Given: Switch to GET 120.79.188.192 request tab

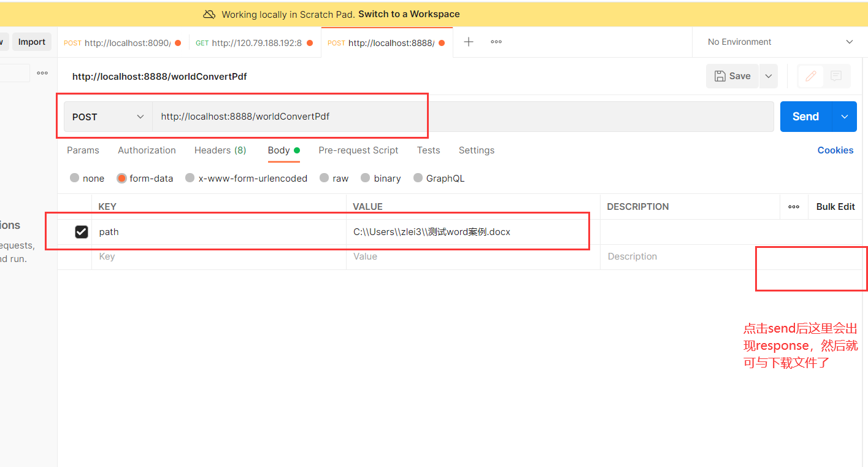Looking at the screenshot, I should tap(255, 43).
